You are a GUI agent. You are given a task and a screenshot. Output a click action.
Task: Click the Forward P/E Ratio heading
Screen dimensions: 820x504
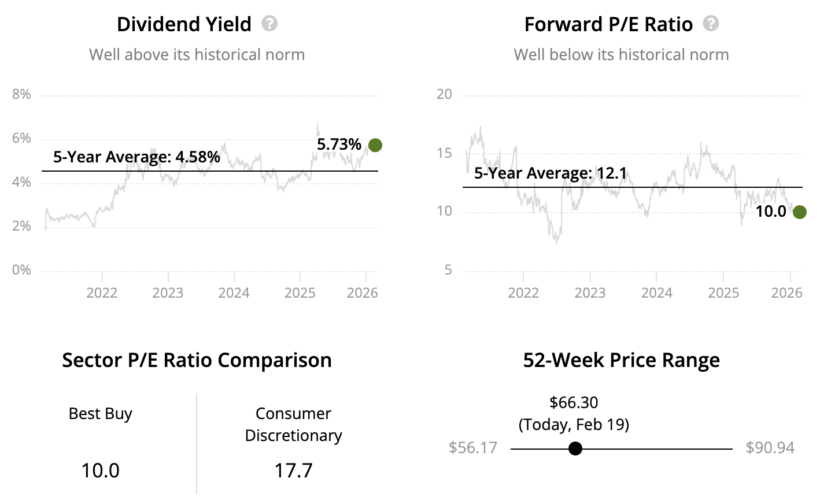point(608,24)
